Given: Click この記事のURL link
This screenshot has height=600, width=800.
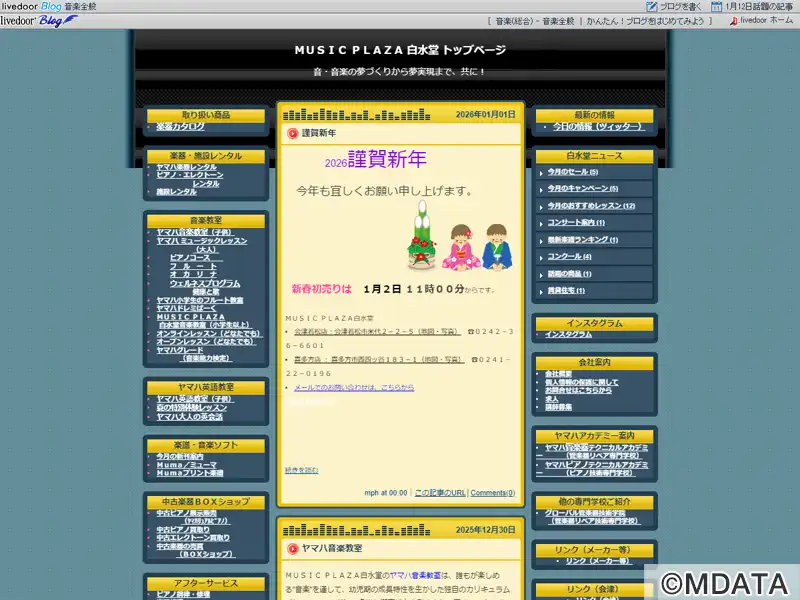Looking at the screenshot, I should coord(440,493).
